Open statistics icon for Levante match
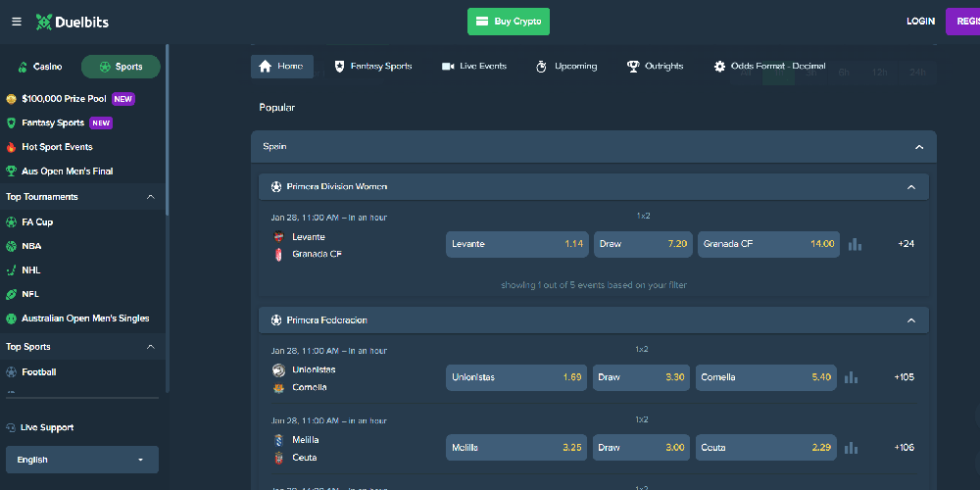This screenshot has width=980, height=490. pos(855,244)
